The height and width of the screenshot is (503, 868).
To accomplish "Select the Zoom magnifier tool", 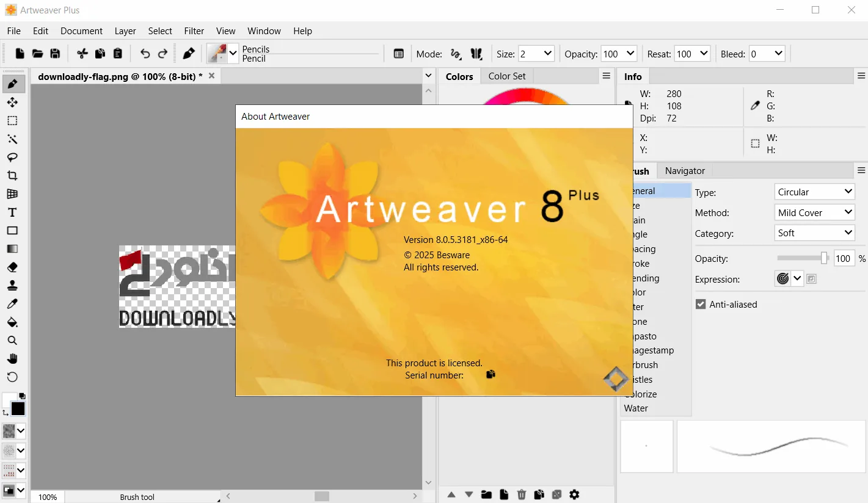I will click(x=12, y=340).
